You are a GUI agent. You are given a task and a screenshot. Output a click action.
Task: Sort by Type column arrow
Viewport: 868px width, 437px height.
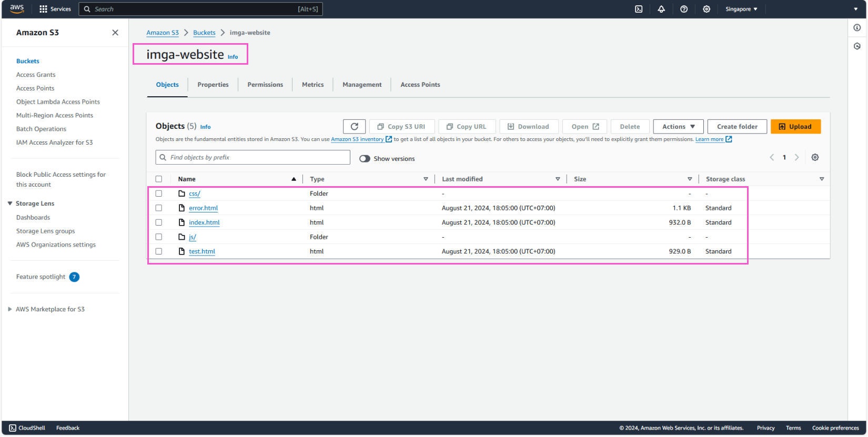click(426, 179)
